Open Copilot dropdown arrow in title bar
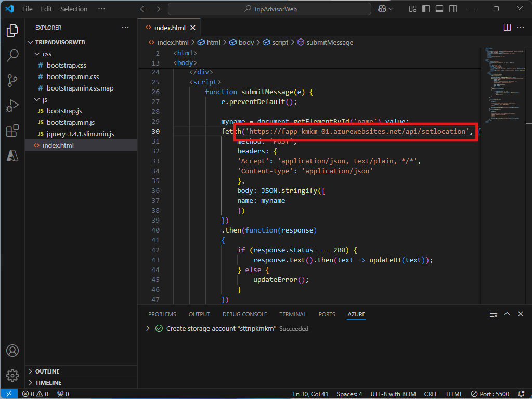The height and width of the screenshot is (399, 532). pos(391,9)
